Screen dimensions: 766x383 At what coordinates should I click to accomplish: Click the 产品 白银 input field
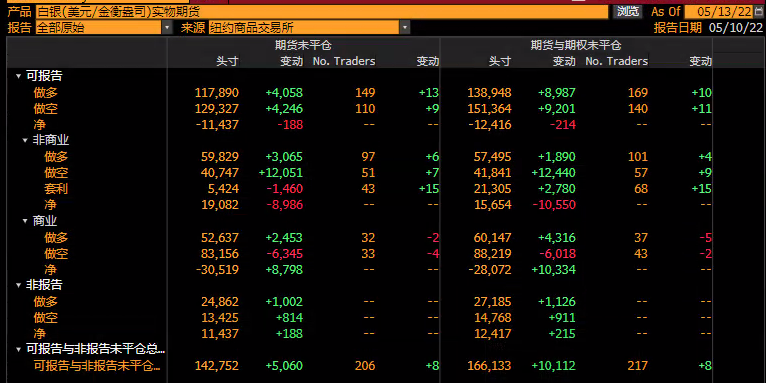322,12
